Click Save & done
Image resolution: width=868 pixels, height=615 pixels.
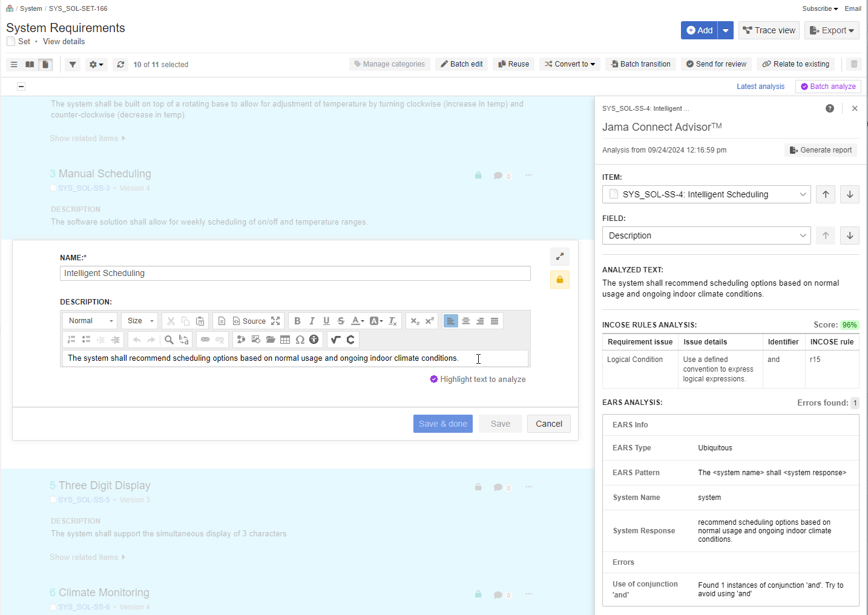point(443,424)
